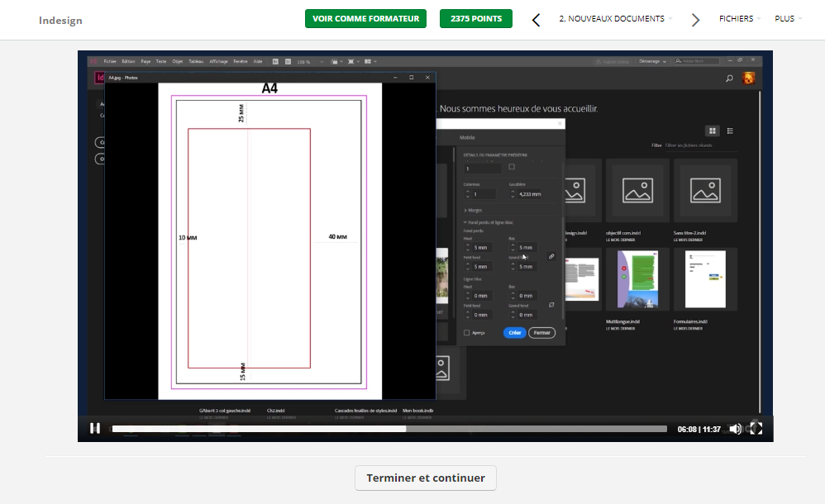Click the Ligne-bloc Haut 0 mm field
The height and width of the screenshot is (504, 825).
point(483,296)
